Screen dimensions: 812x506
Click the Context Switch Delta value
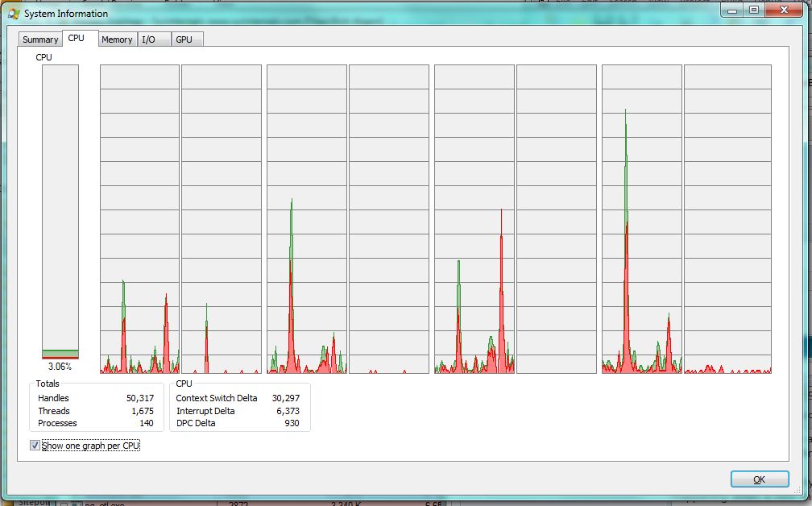[x=285, y=398]
